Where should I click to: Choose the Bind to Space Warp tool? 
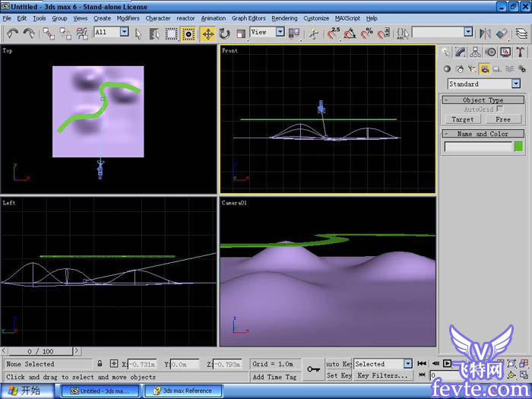(82, 33)
